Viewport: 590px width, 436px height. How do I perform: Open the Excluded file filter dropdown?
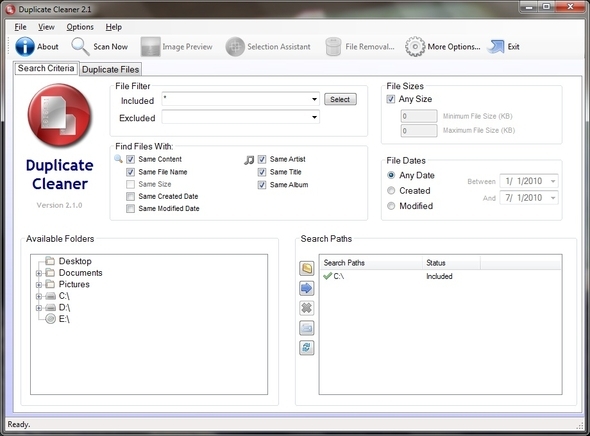[x=314, y=117]
